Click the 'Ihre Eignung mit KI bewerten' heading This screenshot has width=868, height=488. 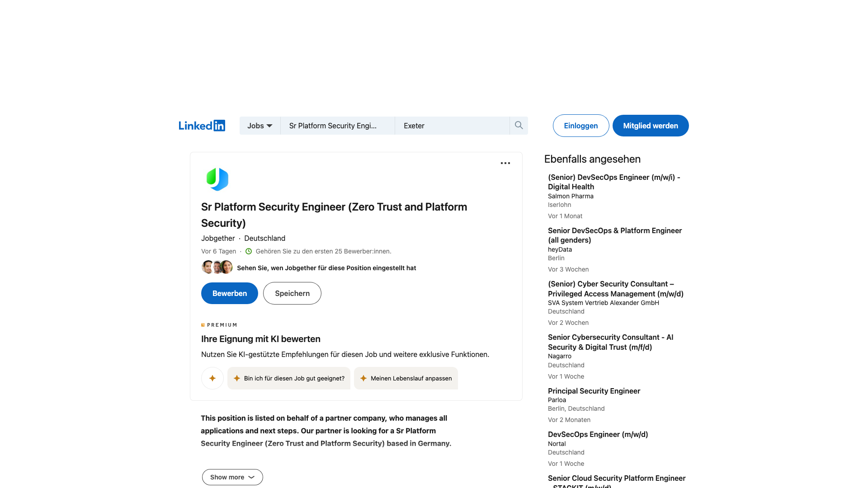pos(261,339)
